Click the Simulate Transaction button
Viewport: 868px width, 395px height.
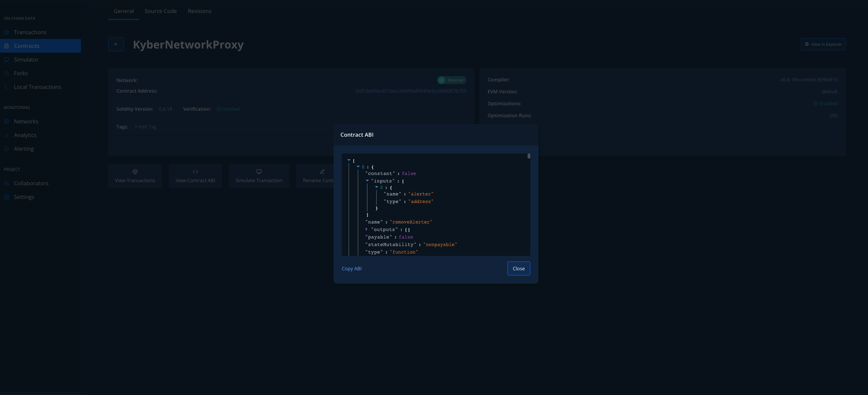click(x=259, y=176)
